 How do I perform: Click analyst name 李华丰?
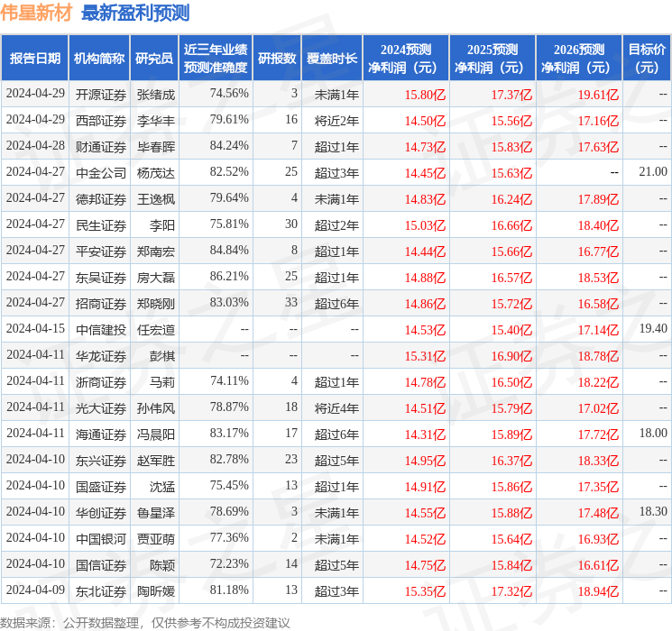pyautogui.click(x=156, y=121)
